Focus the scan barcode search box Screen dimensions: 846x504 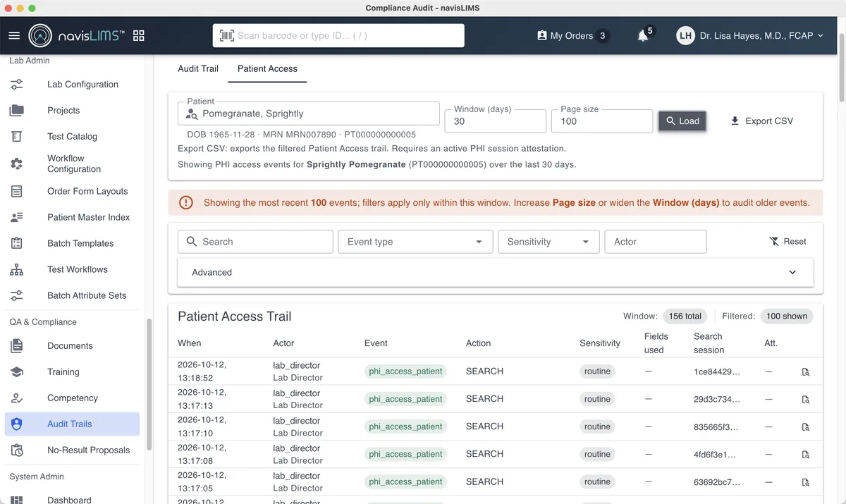click(x=338, y=35)
